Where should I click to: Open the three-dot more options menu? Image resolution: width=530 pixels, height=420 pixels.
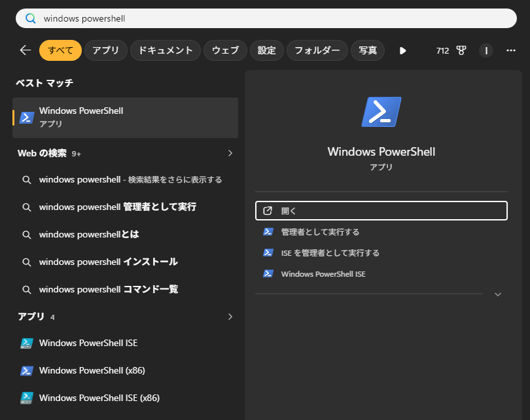coord(511,50)
